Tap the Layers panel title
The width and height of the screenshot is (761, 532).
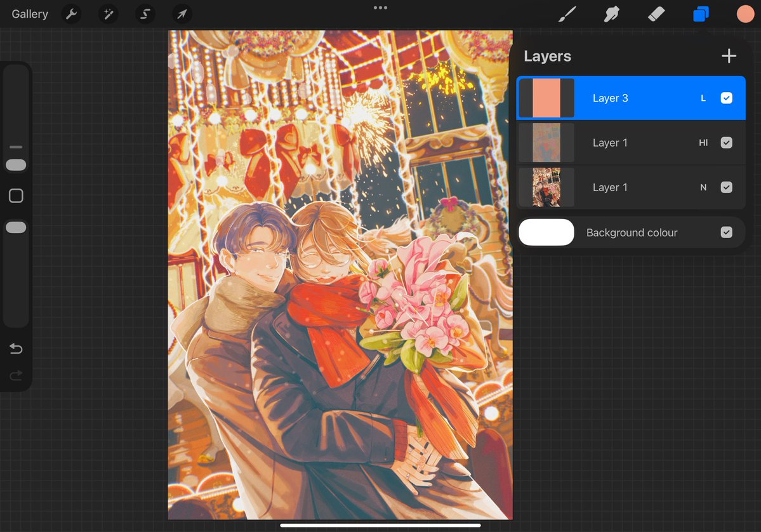click(x=548, y=57)
